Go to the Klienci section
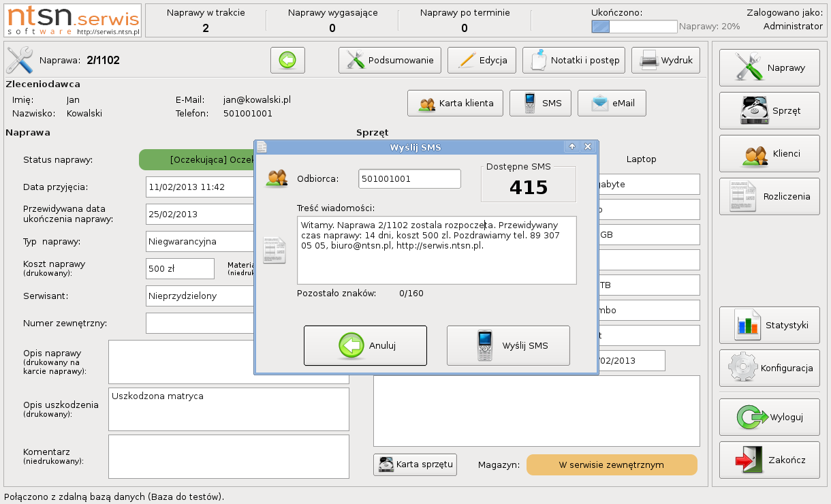Image resolution: width=831 pixels, height=504 pixels. click(x=769, y=154)
